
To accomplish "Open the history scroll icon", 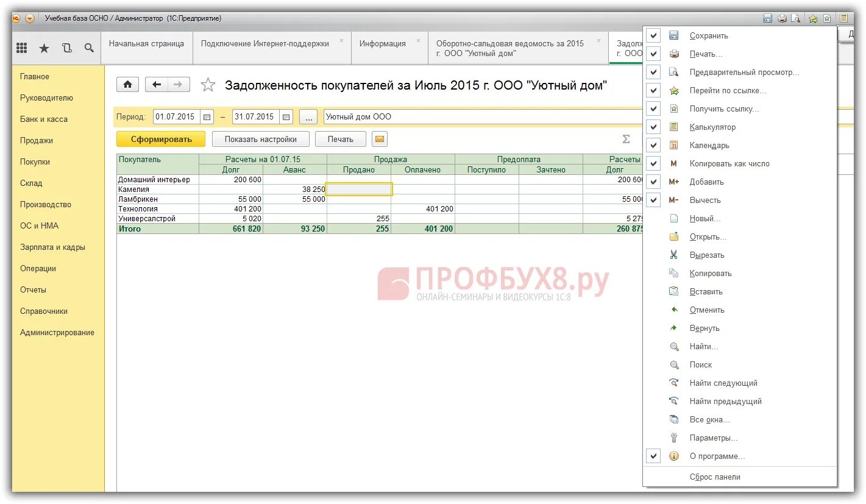I will pyautogui.click(x=66, y=48).
